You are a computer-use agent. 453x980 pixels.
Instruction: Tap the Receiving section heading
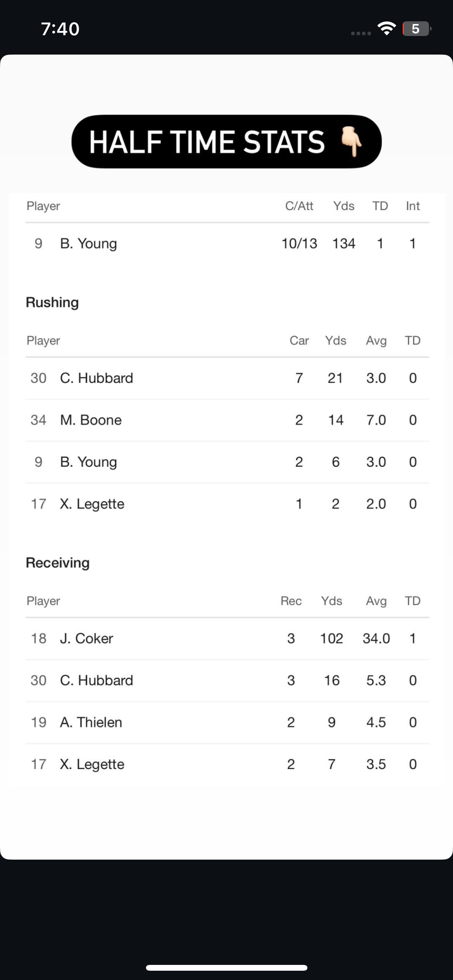[x=58, y=563]
